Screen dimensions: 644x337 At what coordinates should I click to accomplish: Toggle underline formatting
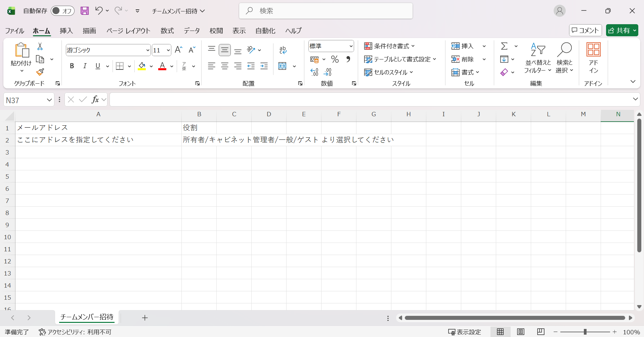[x=97, y=66]
